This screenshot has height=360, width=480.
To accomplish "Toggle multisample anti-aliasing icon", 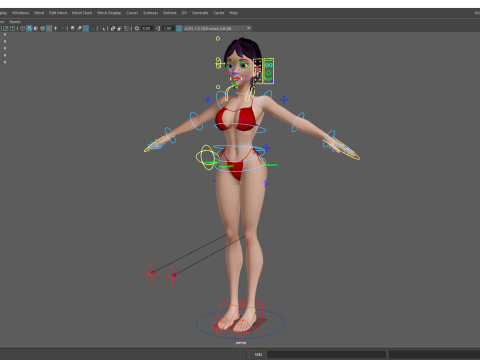I will point(86,28).
